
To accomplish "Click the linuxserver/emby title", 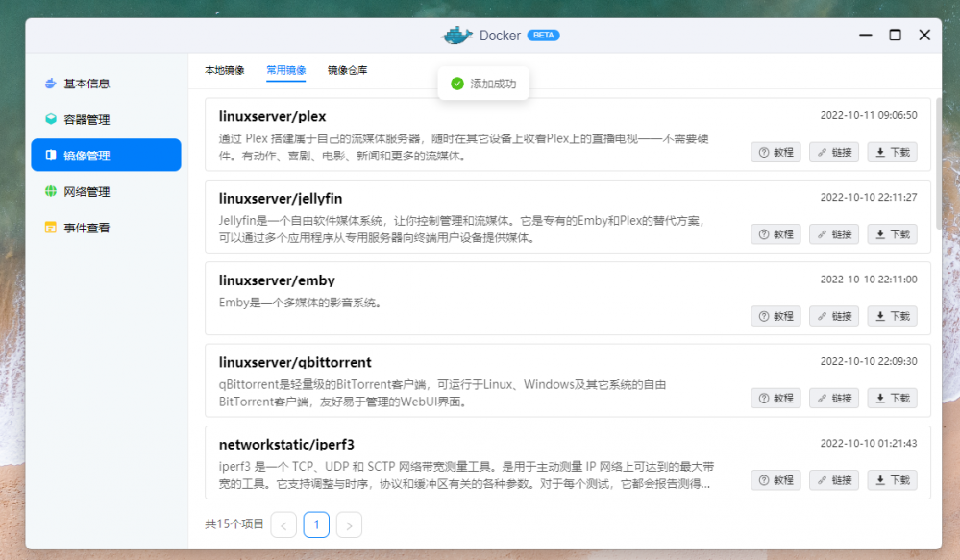I will tap(277, 280).
